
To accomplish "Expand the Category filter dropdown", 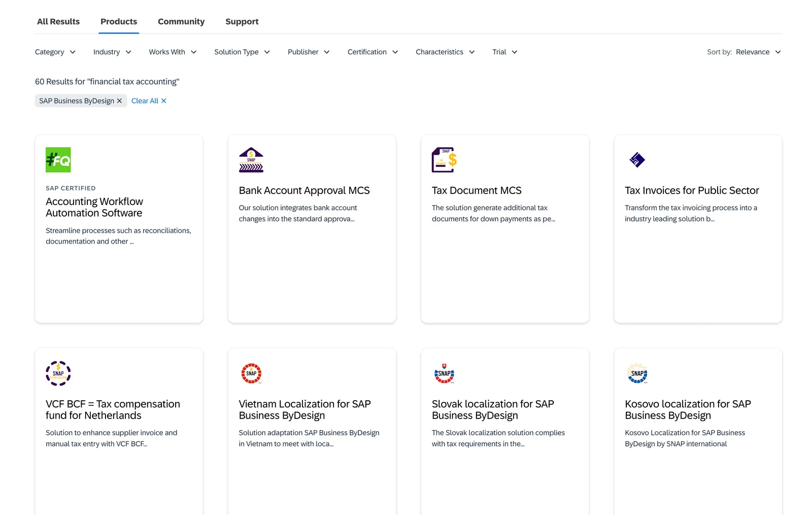I will [x=55, y=52].
